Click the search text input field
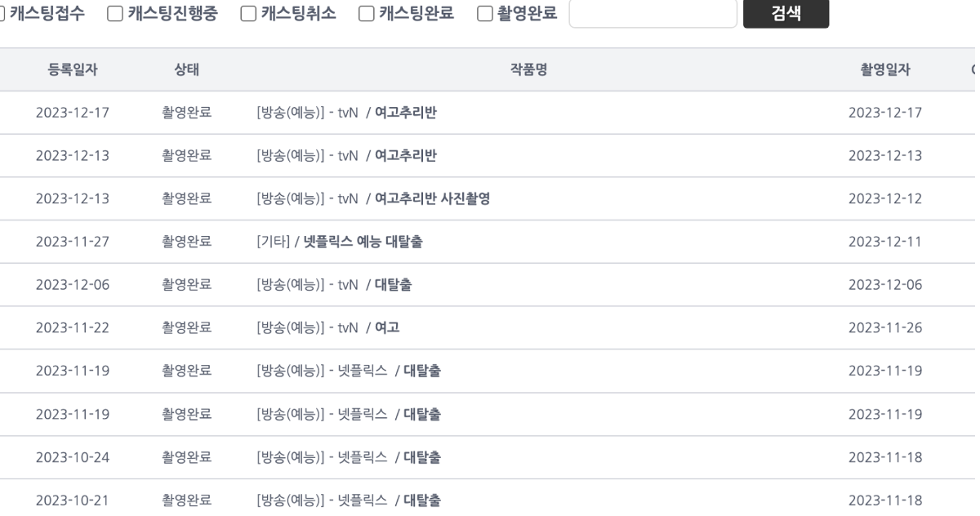Image resolution: width=980 pixels, height=516 pixels. (x=653, y=14)
